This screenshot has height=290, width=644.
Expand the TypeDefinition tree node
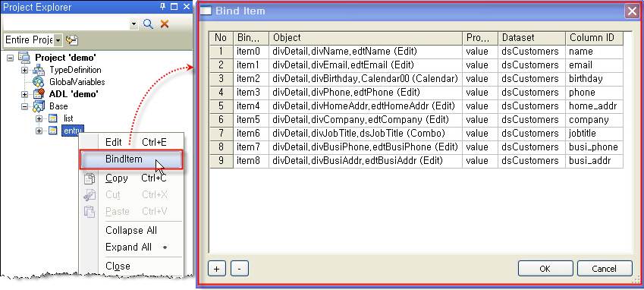[24, 71]
